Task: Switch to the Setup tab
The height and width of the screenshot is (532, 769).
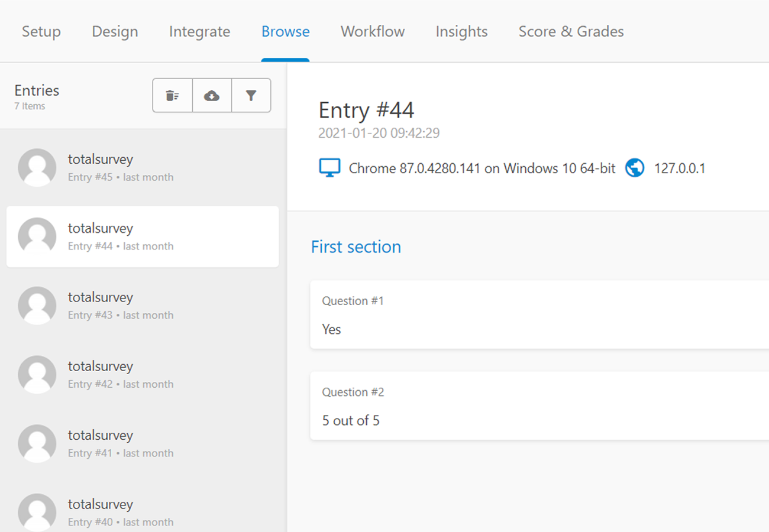Action: tap(41, 31)
